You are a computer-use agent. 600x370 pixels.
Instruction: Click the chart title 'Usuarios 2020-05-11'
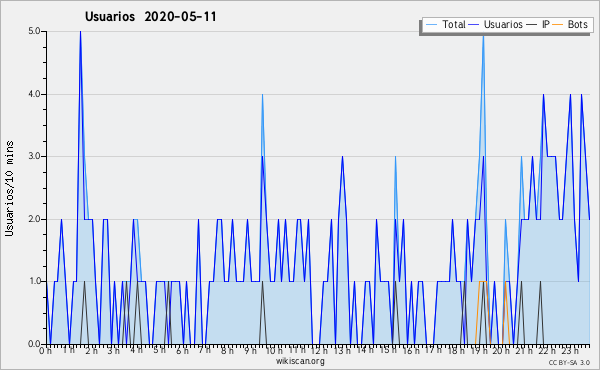[151, 16]
